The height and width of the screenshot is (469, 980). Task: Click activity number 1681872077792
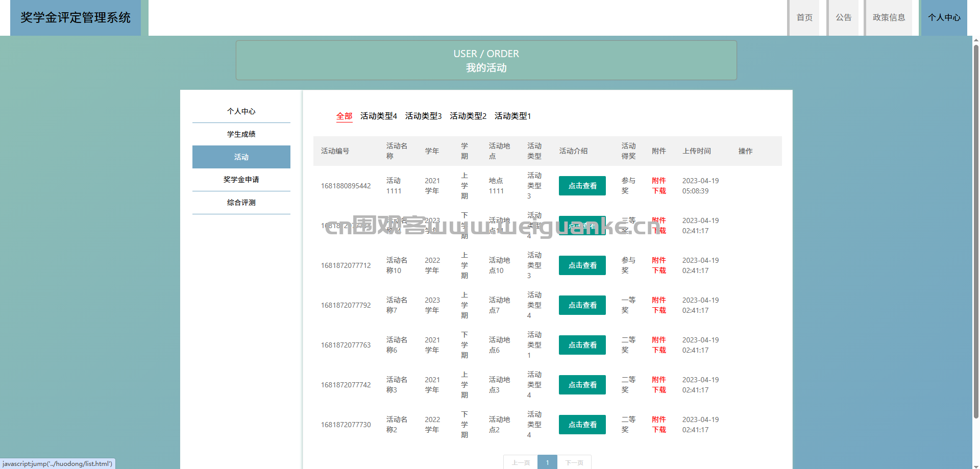pos(346,305)
